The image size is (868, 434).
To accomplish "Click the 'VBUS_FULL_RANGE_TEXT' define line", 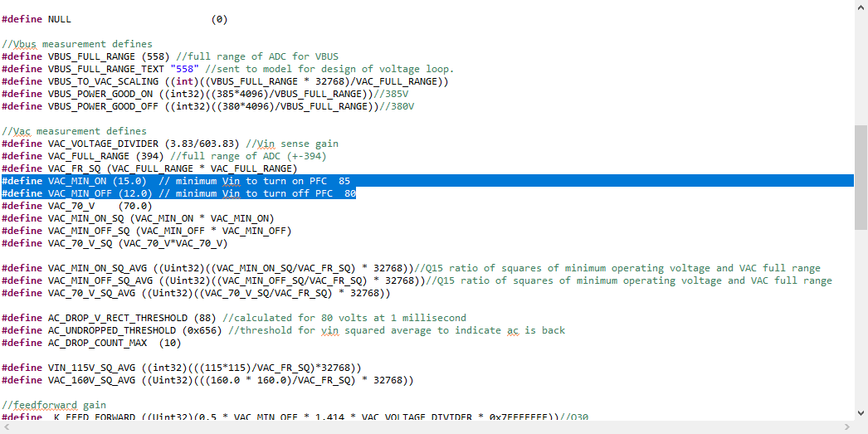I will (x=227, y=69).
